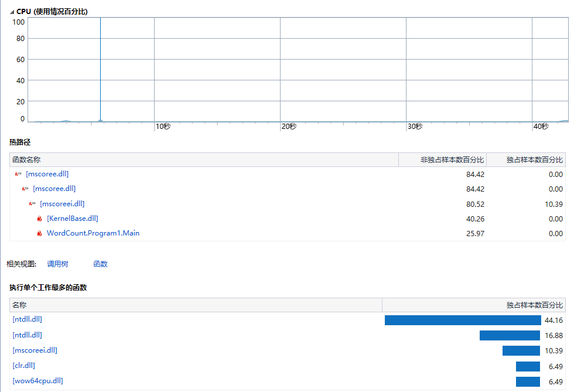Click the 20秒 mark on the timeline
This screenshot has width=574, height=392.
(289, 127)
